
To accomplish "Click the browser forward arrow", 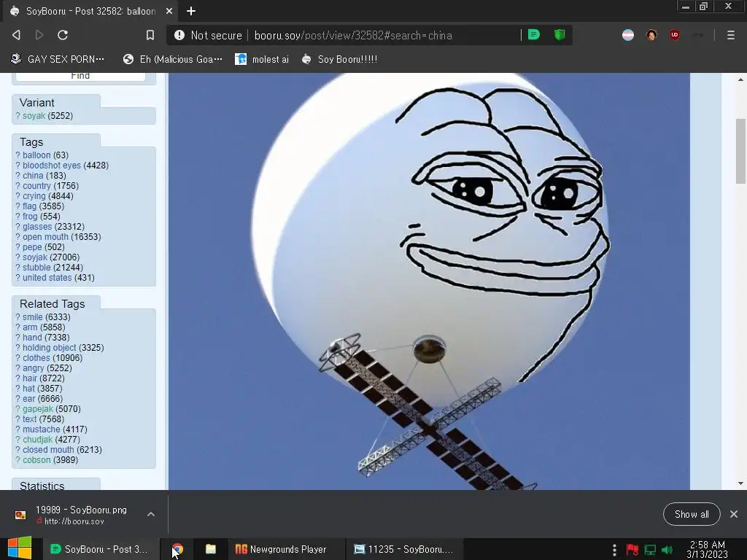I will point(39,35).
